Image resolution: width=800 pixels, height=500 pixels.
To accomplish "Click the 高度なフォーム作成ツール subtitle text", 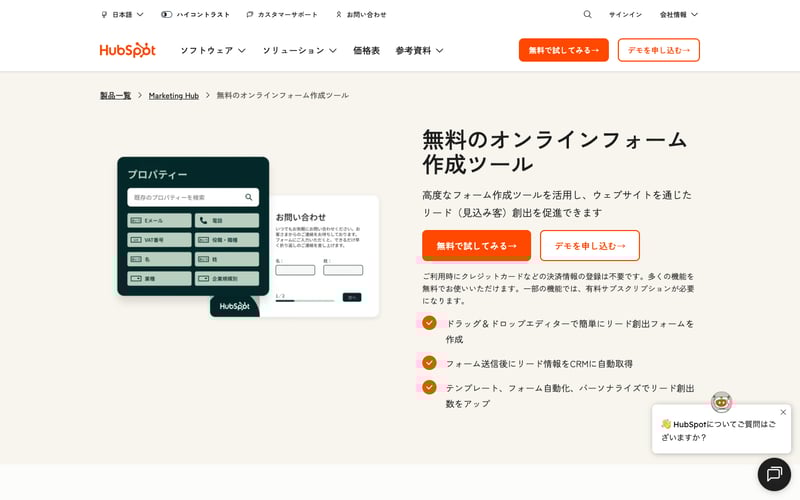I will 557,204.
